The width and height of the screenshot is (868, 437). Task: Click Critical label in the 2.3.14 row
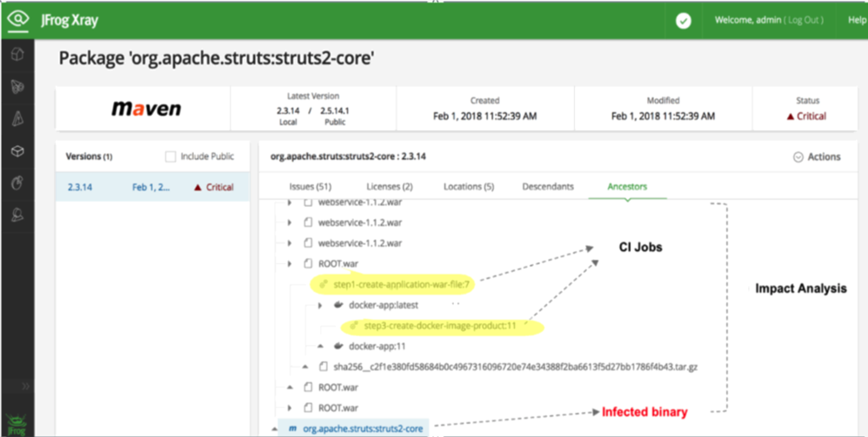click(x=220, y=188)
